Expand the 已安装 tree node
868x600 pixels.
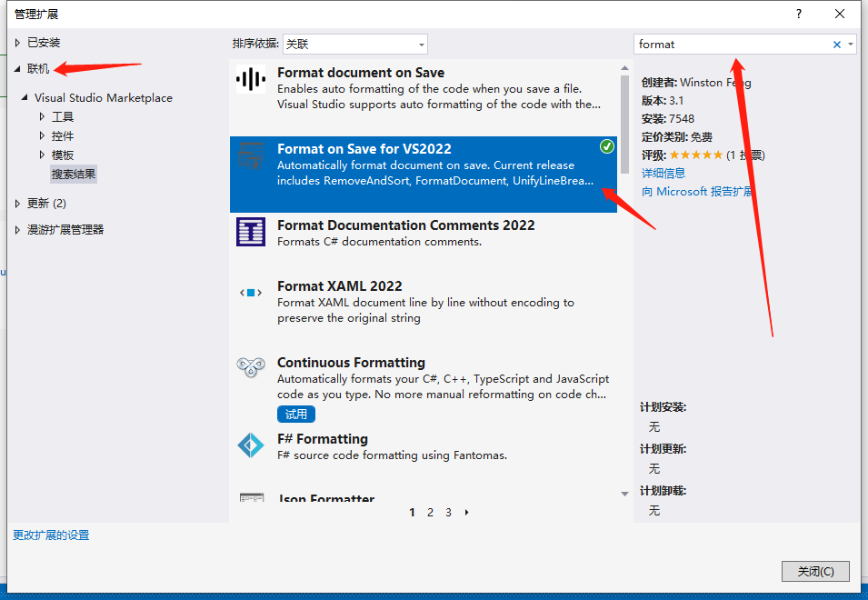(17, 43)
